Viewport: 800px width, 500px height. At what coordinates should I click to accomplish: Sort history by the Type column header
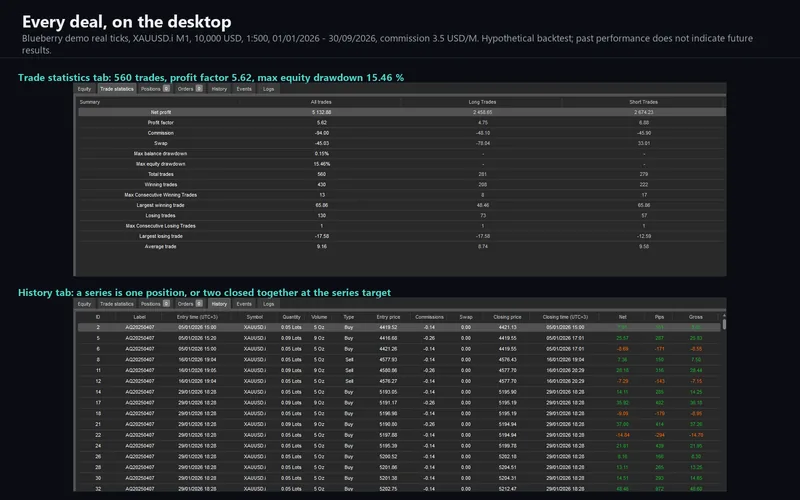point(348,317)
